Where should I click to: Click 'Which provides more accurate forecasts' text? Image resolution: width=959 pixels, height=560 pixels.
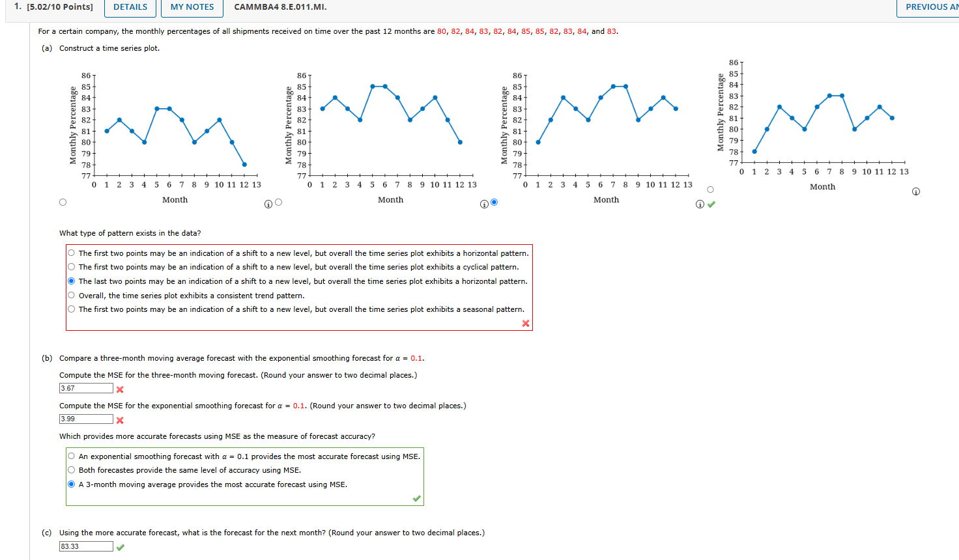tap(217, 436)
